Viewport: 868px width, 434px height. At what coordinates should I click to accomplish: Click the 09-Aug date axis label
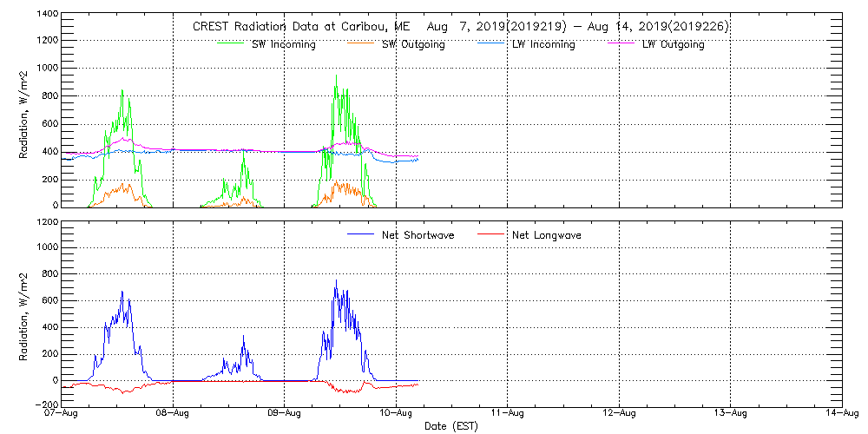point(284,414)
